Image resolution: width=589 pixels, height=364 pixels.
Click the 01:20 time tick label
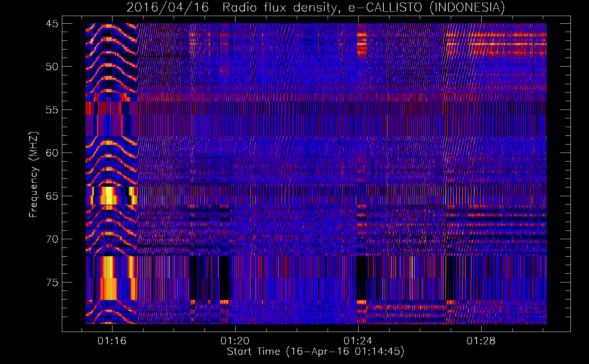[235, 341]
